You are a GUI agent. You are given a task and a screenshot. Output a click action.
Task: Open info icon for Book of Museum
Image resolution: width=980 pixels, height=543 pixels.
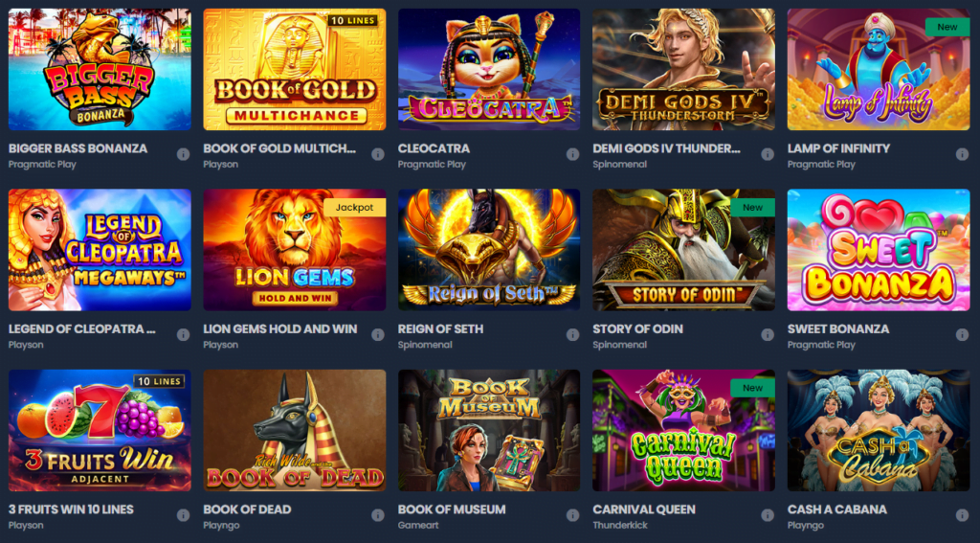[572, 515]
